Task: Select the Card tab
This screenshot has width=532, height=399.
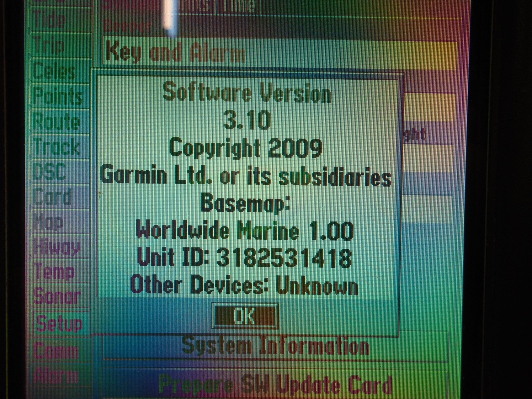Action: 60,197
